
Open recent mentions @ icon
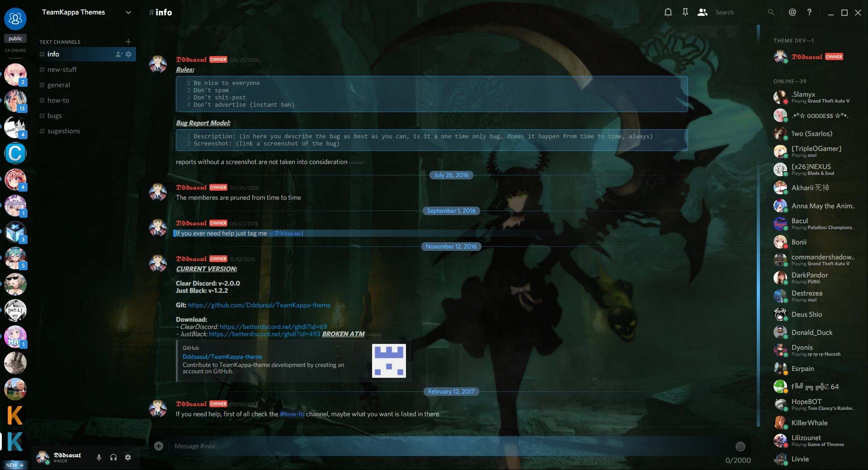tap(793, 12)
